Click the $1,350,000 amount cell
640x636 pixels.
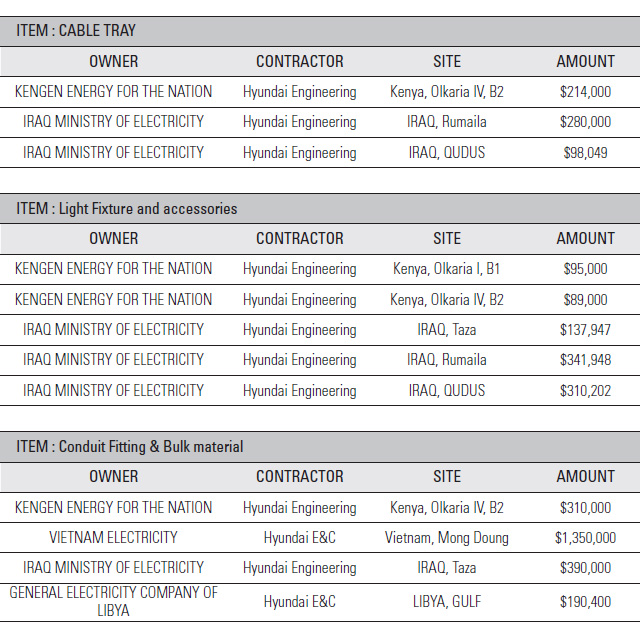(585, 538)
